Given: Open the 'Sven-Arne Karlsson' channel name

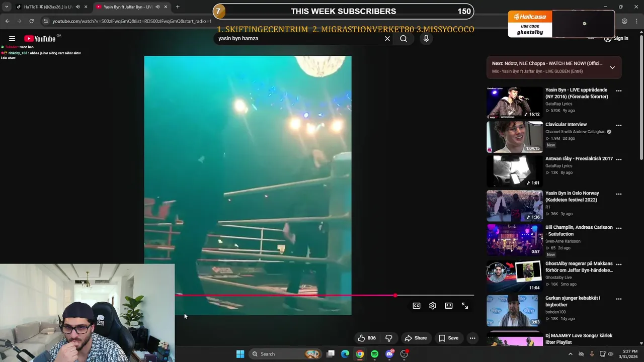Looking at the screenshot, I should coord(563,241).
